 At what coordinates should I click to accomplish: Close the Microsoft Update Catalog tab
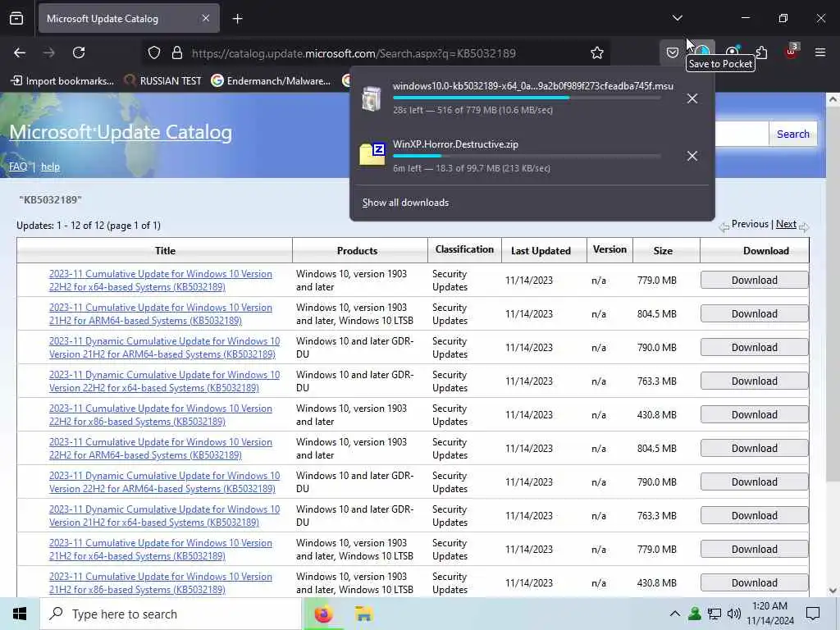coord(206,19)
